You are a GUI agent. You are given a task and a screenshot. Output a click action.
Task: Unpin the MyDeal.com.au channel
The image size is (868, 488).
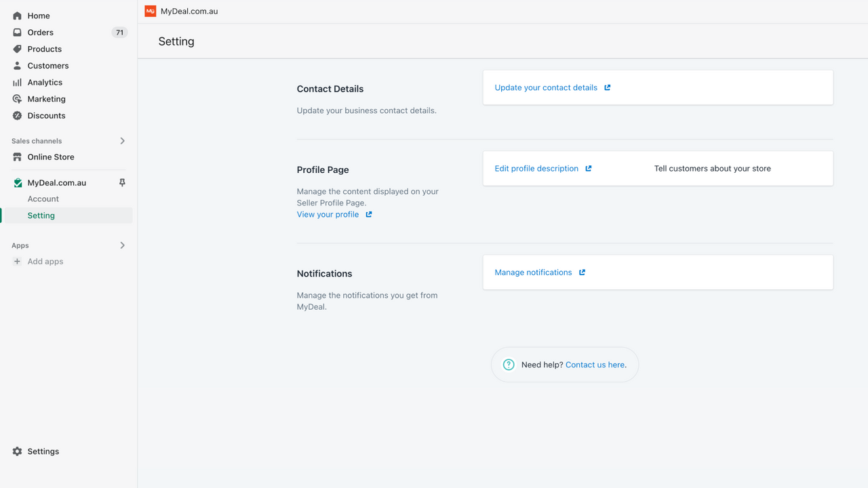tap(122, 182)
